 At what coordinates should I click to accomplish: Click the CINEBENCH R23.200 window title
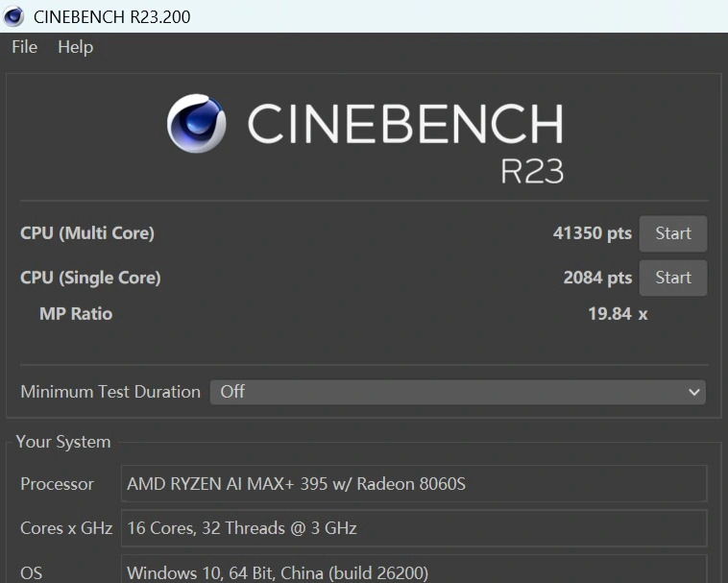[x=112, y=16]
